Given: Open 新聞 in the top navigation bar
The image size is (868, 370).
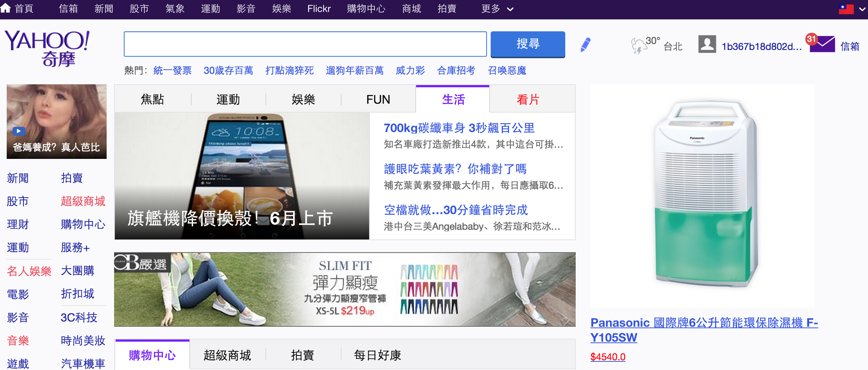Looking at the screenshot, I should (104, 9).
